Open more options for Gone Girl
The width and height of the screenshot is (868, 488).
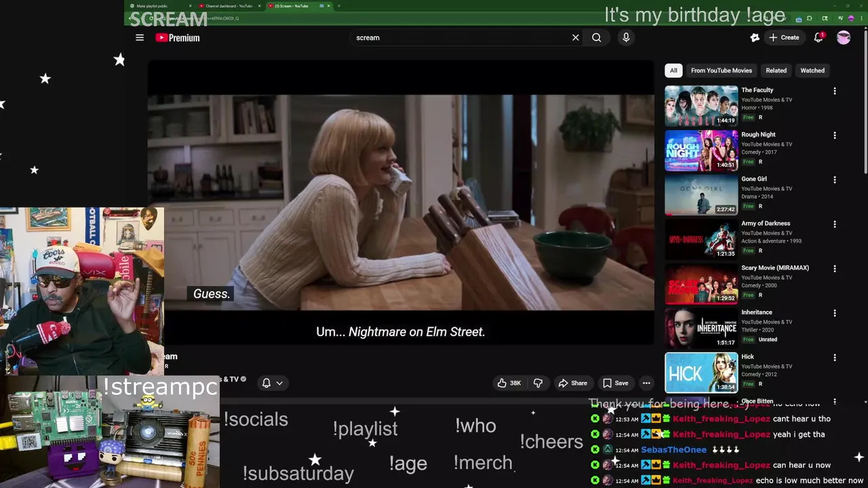point(835,180)
